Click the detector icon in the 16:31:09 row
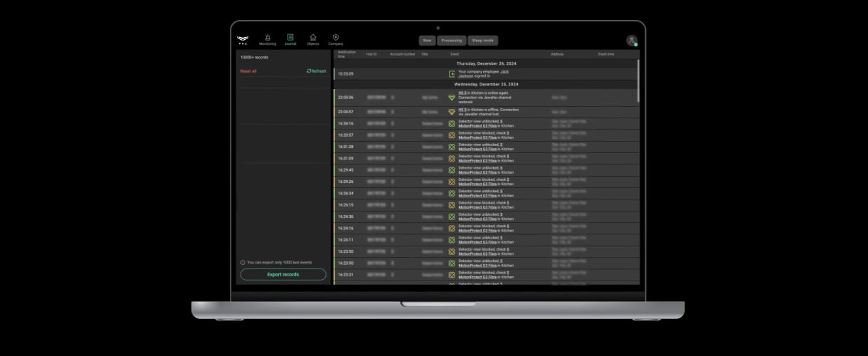868x356 pixels. 451,158
